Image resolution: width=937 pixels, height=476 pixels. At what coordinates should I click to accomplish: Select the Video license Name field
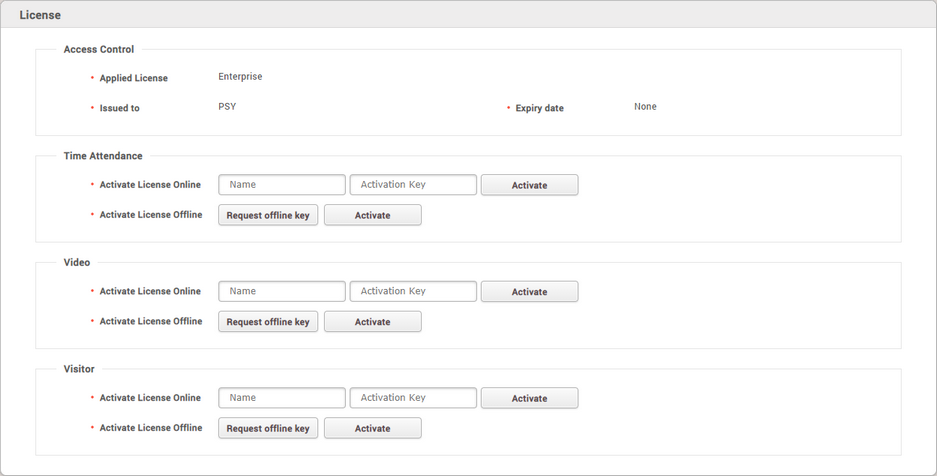tap(282, 291)
